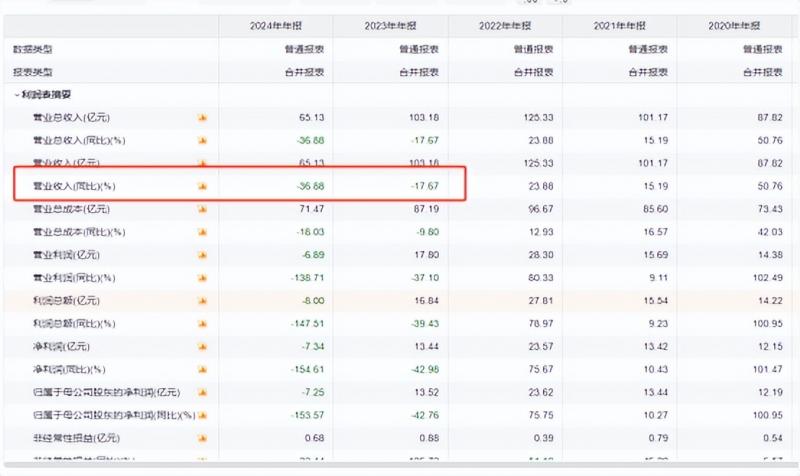
Task: Open chart icon for 利润总额(亿元) row
Action: click(203, 301)
